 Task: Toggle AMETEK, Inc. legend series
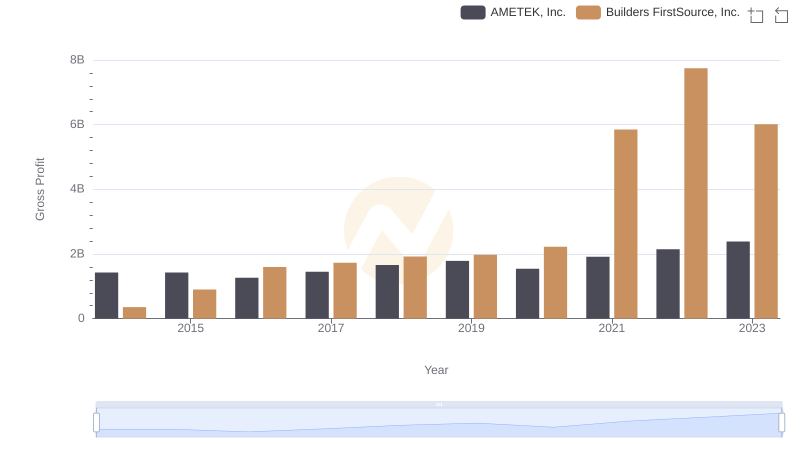click(513, 12)
